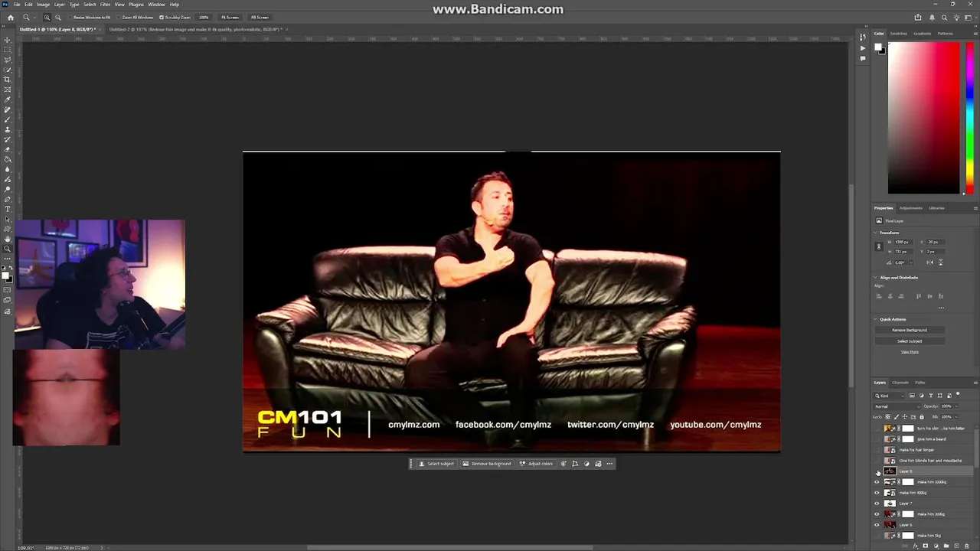The height and width of the screenshot is (551, 980).
Task: Click the Zoom Out magnifier icon
Action: (x=57, y=17)
